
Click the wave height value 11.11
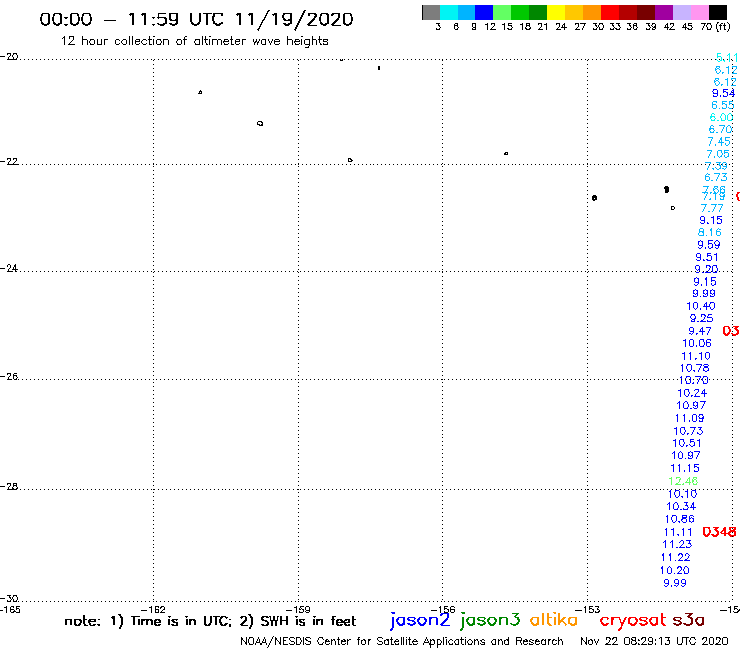tap(678, 532)
